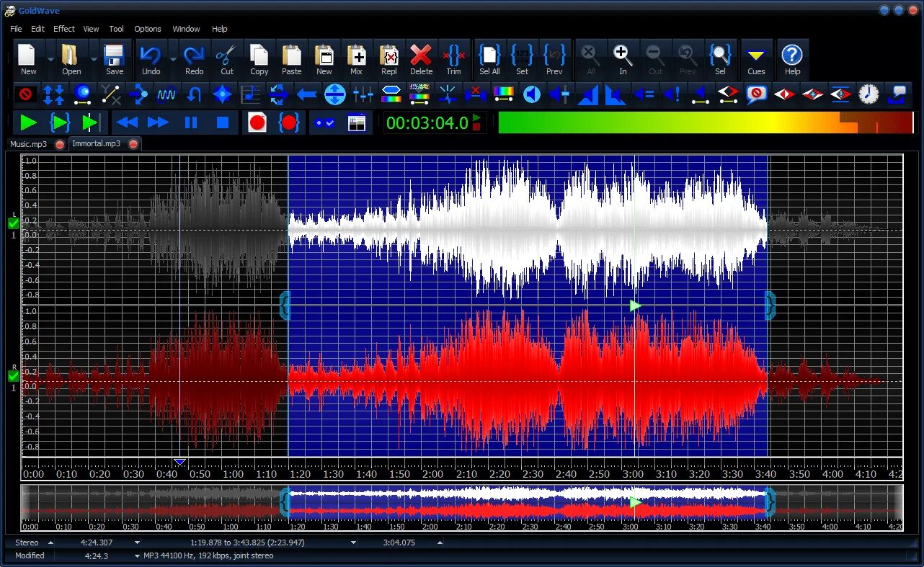Screen dimensions: 924x567
Task: Toggle the right channel checkbox
Action: point(12,375)
